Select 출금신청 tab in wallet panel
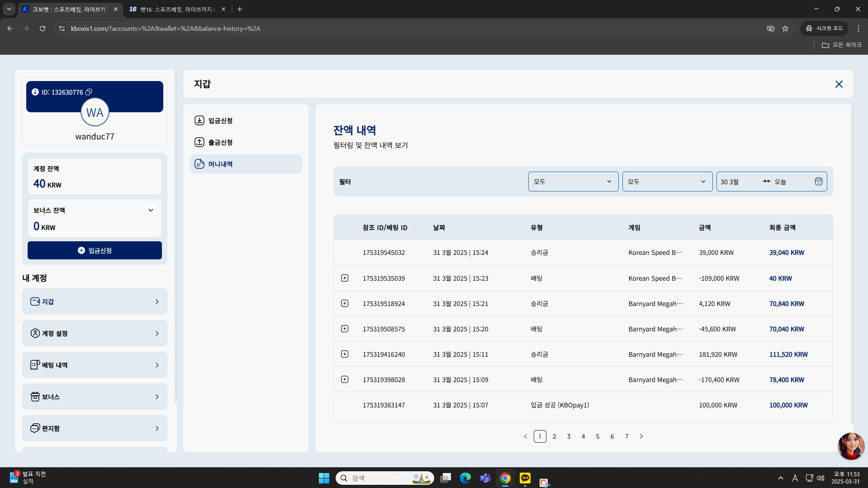The height and width of the screenshot is (488, 868). pyautogui.click(x=246, y=142)
